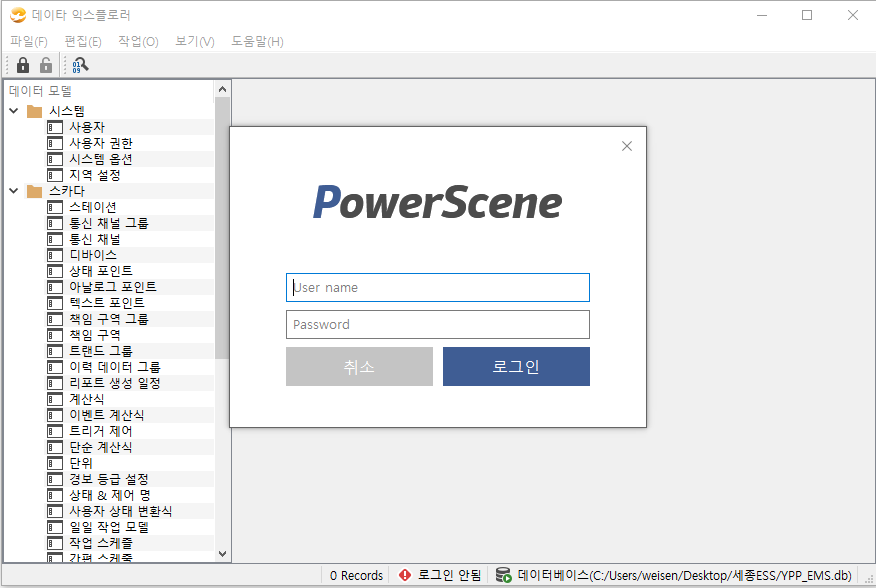This screenshot has height=588, width=876.
Task: Click the 시스템 folder icon
Action: (x=35, y=111)
